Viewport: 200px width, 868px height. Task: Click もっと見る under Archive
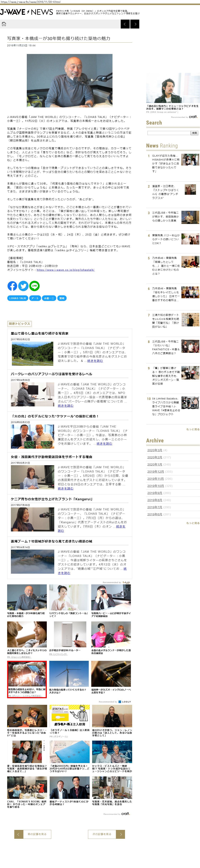[192, 523]
